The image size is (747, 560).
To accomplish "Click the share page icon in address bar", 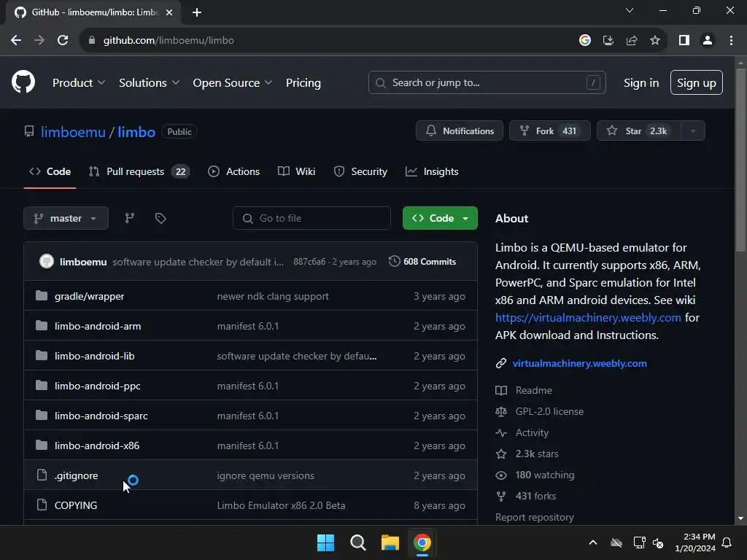I will pos(632,41).
